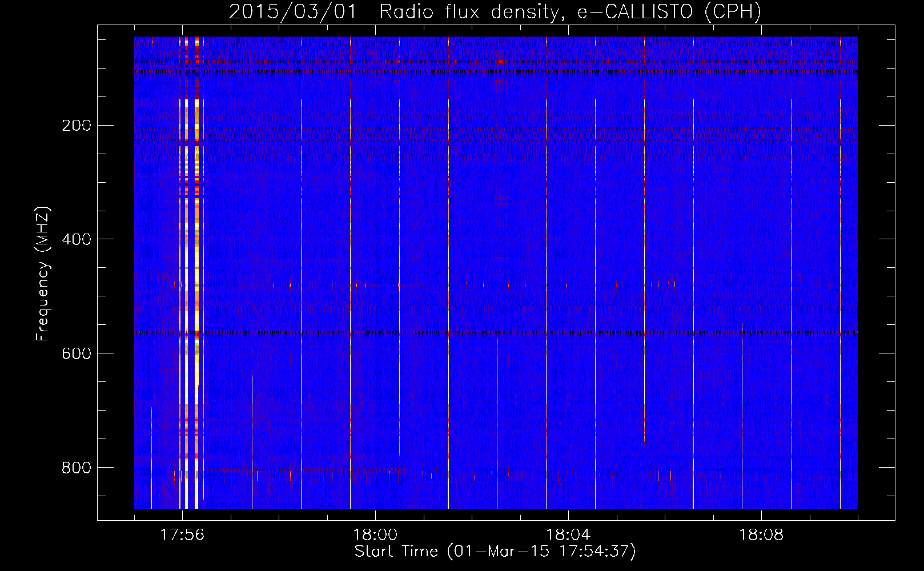Click the 18:00 time tick label
This screenshot has height=571, width=924.
375,535
